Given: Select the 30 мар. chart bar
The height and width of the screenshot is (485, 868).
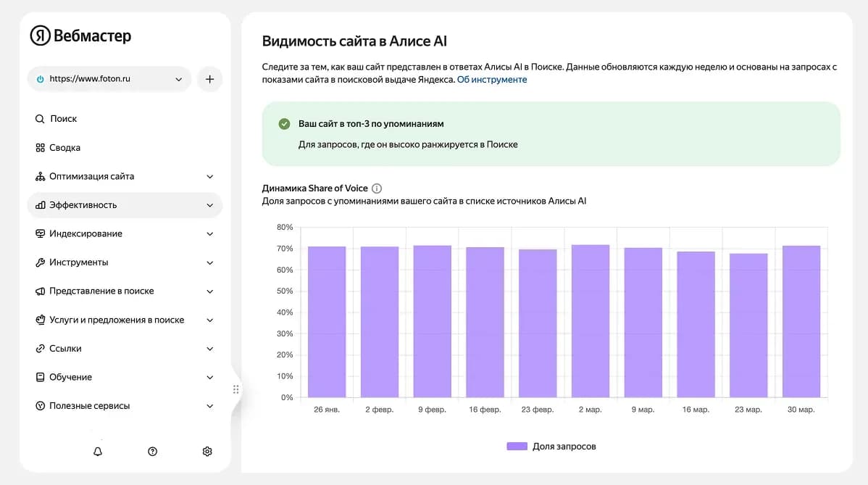Looking at the screenshot, I should coord(801,322).
